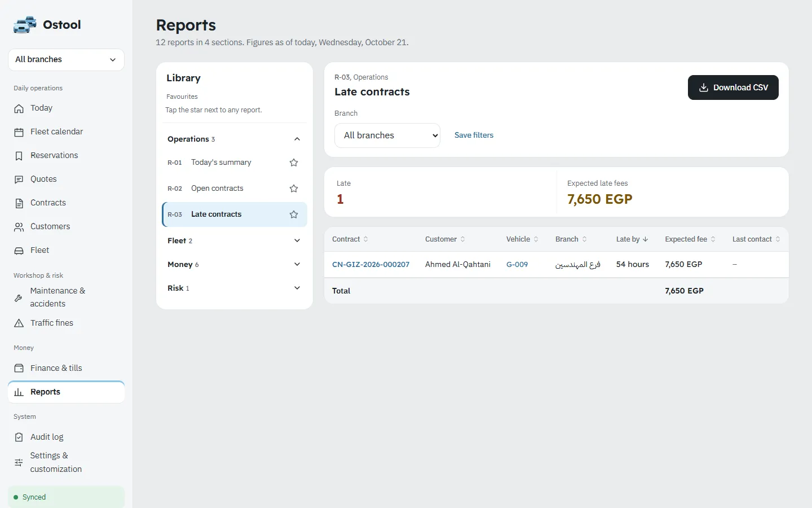Sort table by Expected fee column

pos(690,239)
